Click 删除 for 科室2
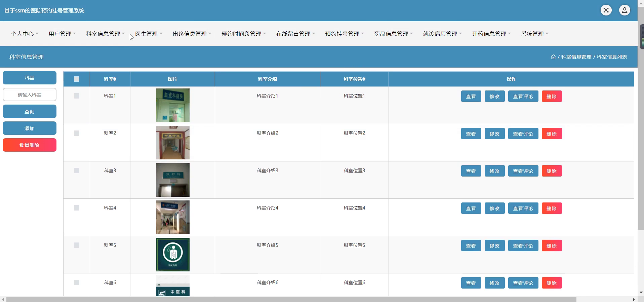This screenshot has height=302, width=644. (552, 134)
